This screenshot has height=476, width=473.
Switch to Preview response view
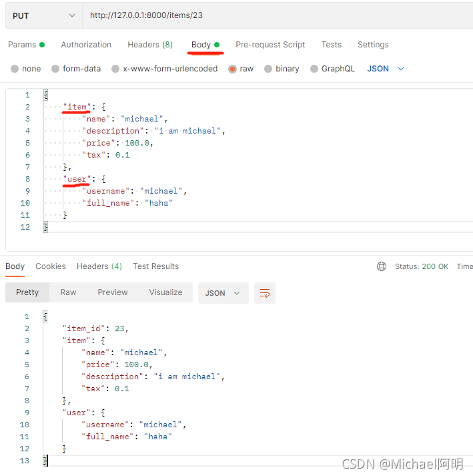(x=113, y=292)
